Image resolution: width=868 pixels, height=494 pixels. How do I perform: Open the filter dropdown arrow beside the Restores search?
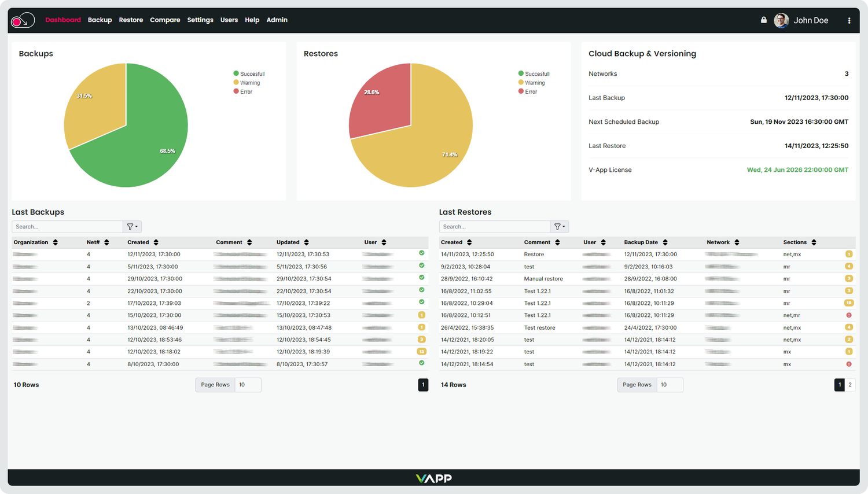click(564, 226)
